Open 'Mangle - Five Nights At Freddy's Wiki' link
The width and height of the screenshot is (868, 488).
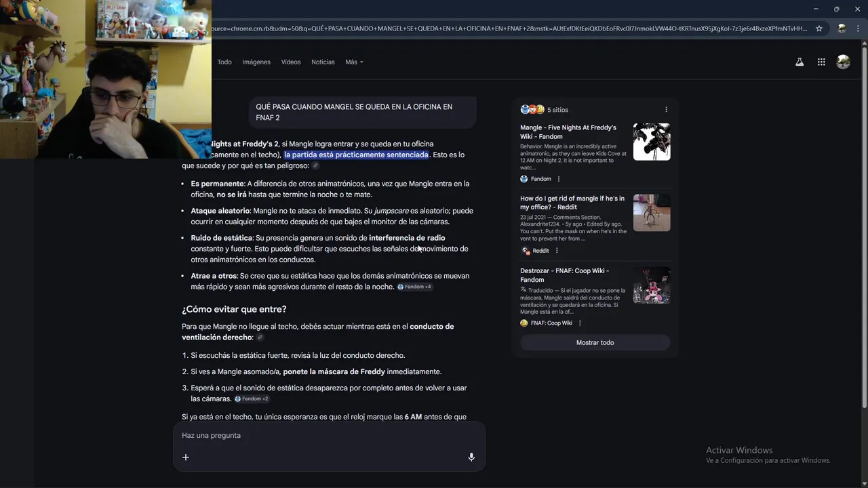[568, 131]
